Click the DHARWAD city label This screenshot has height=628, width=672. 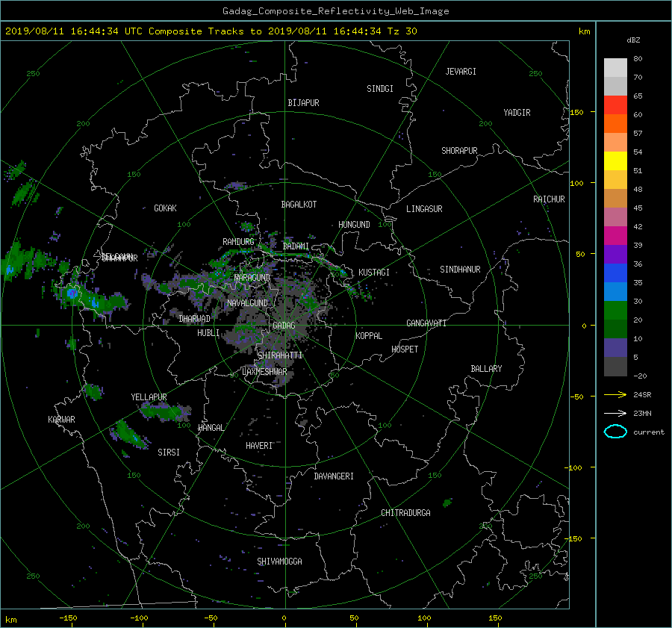point(195,319)
